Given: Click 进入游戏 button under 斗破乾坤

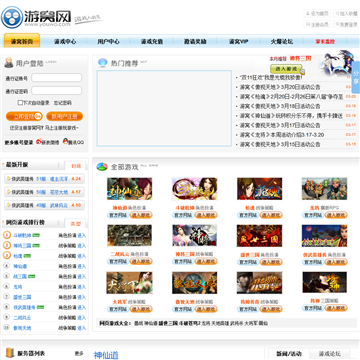Looking at the screenshot, I should [x=207, y=215].
